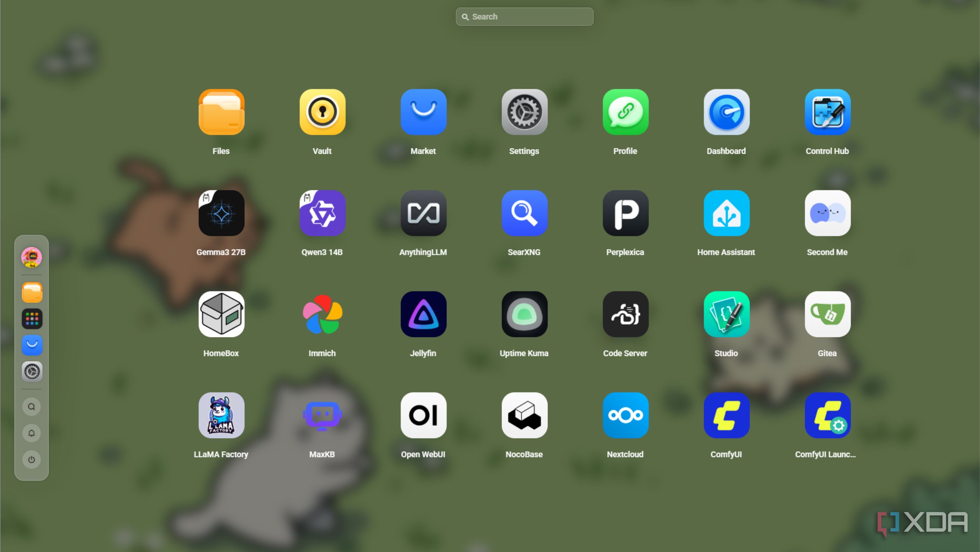Screen dimensions: 980x552
Task: Open the Studio app
Action: click(727, 314)
